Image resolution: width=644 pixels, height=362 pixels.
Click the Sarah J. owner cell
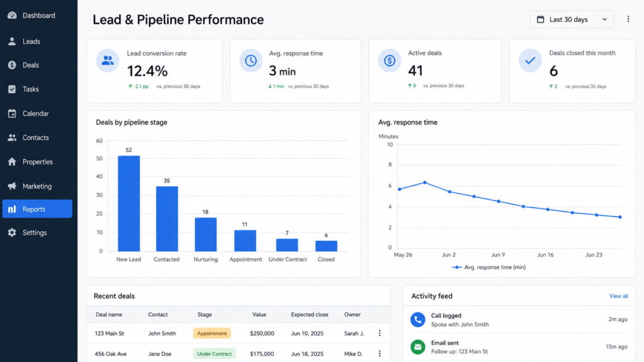[354, 333]
